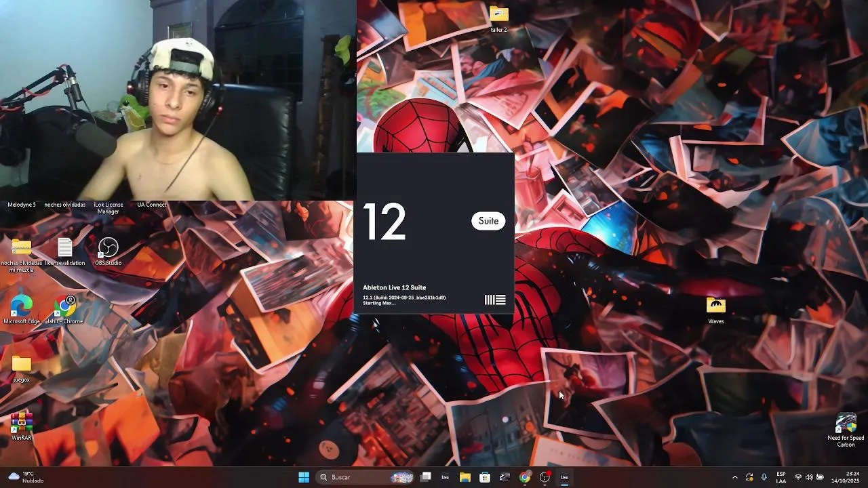Open the Wi-Fi network tray icon

click(x=798, y=477)
